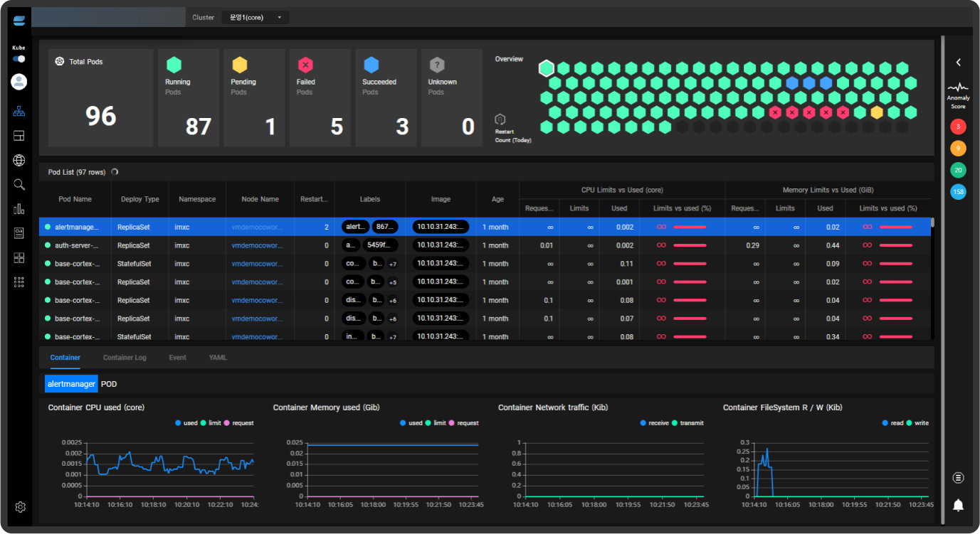Open the search icon in sidebar

tap(19, 185)
